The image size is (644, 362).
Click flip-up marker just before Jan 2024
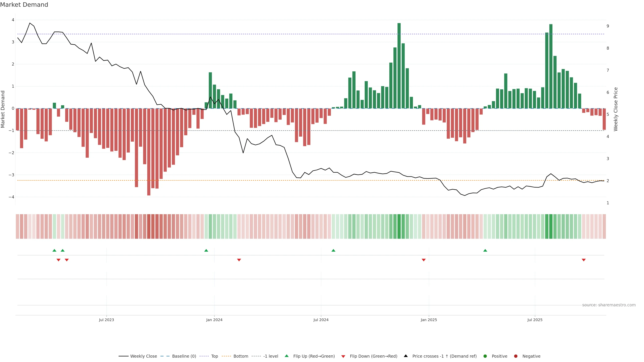tap(206, 250)
